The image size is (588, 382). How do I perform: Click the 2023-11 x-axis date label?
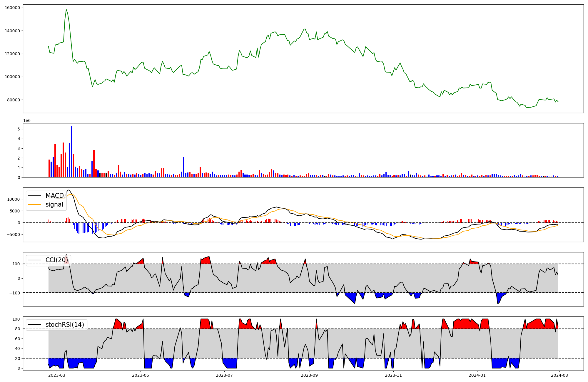393,375
